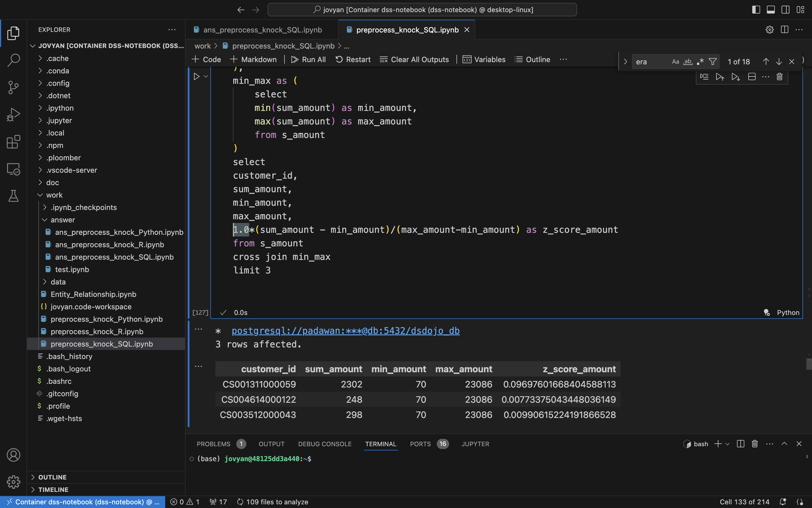The width and height of the screenshot is (812, 508).
Task: Open the OUTPUT panel tab
Action: (272, 444)
